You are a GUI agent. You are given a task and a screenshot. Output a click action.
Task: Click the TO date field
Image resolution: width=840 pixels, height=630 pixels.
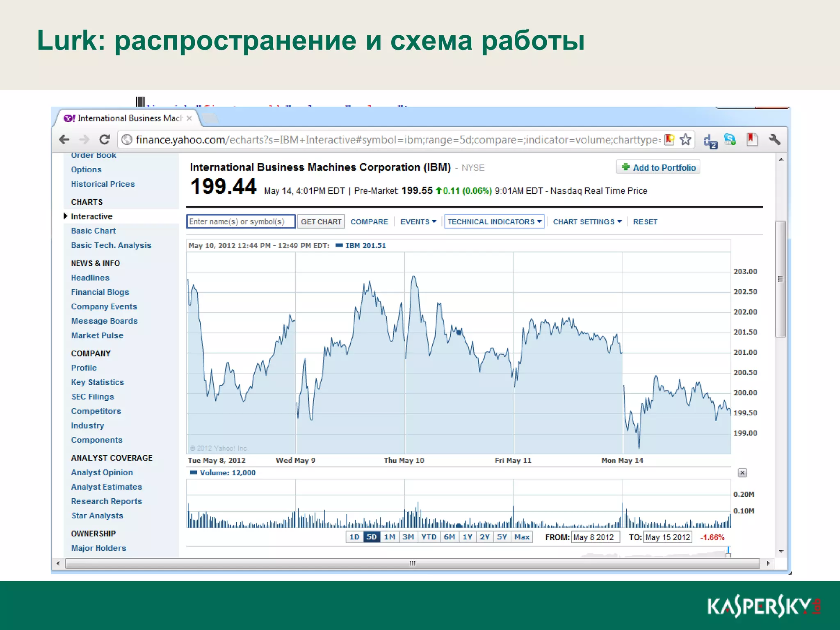668,537
